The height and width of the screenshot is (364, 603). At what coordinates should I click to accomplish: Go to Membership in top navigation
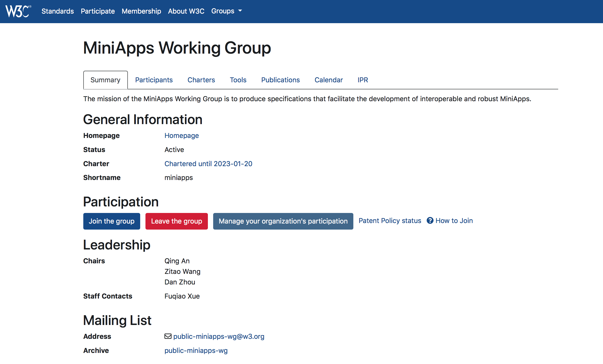141,11
